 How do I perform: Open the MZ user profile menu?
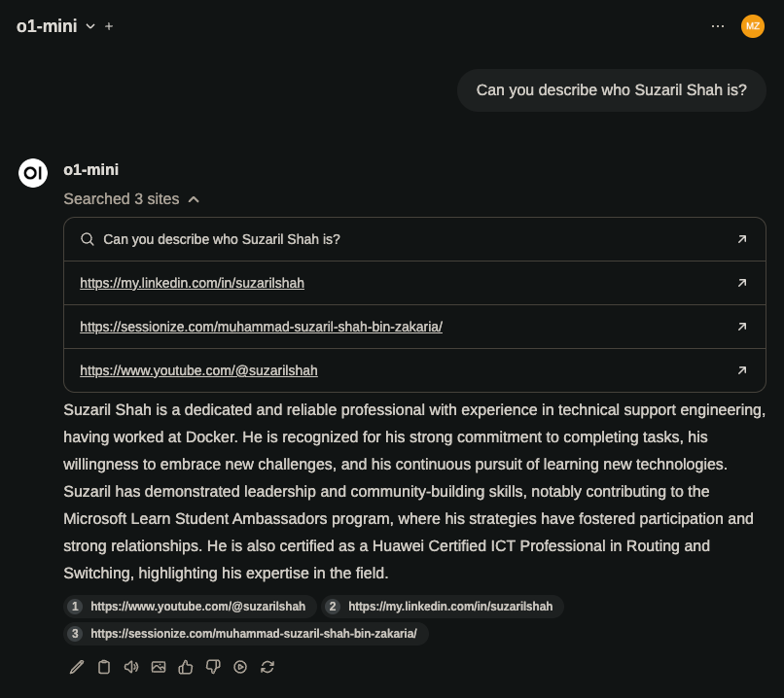click(753, 26)
